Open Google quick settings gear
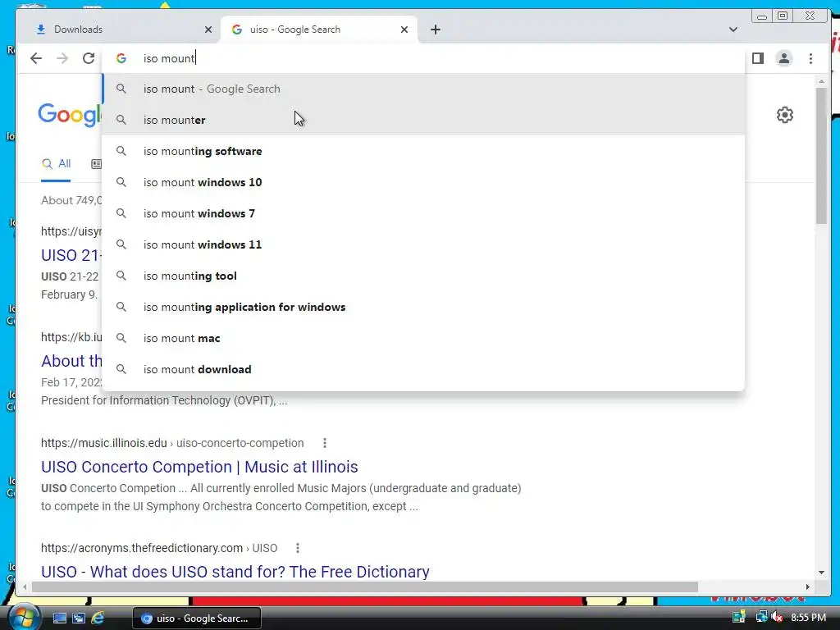840x630 pixels. coord(785,115)
